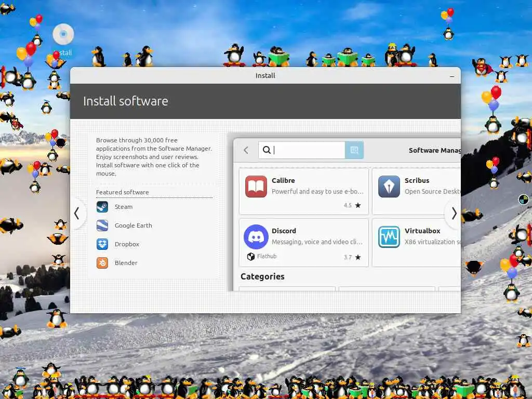This screenshot has height=399, width=532.
Task: Click the Categories heading
Action: (262, 276)
